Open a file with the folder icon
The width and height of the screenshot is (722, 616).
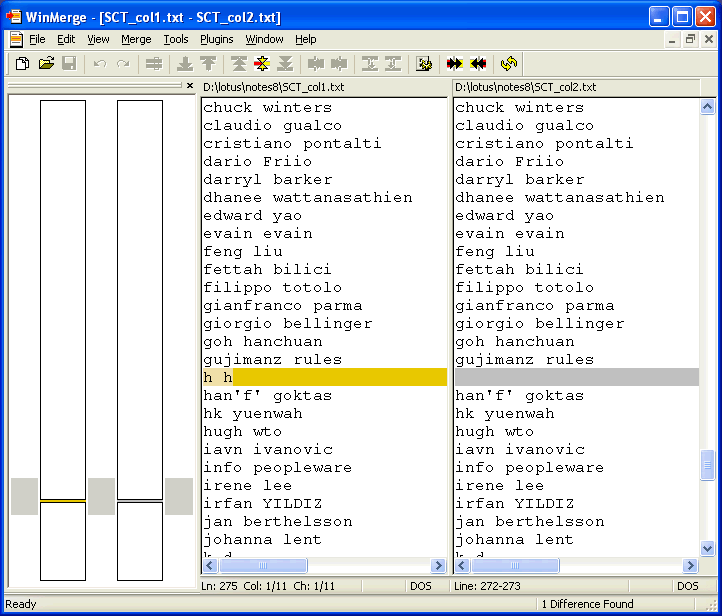tap(46, 64)
